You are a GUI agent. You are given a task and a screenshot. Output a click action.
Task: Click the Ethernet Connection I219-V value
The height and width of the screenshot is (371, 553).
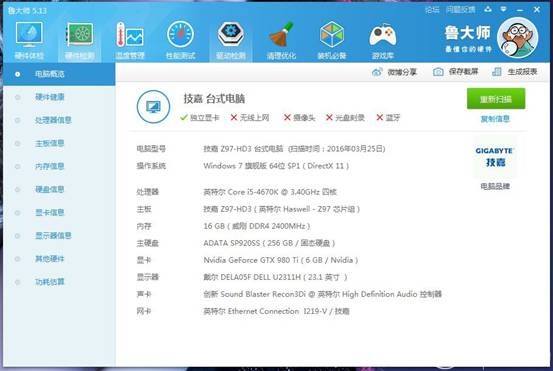click(276, 311)
